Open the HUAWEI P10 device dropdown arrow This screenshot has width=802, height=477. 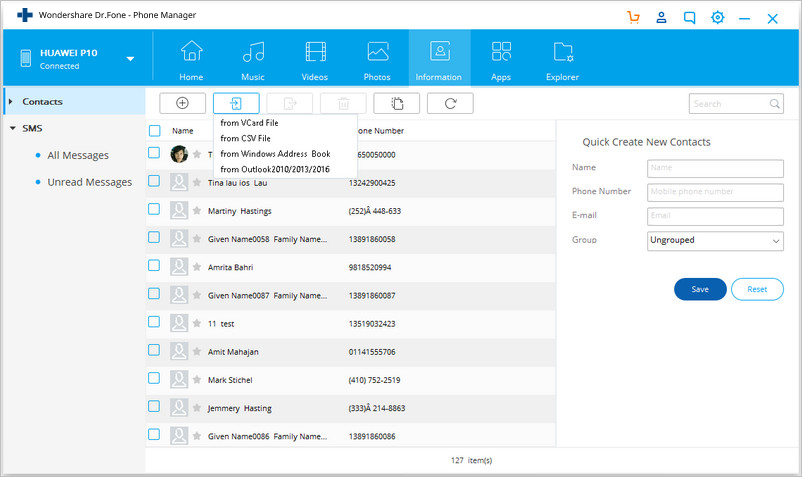coord(130,59)
